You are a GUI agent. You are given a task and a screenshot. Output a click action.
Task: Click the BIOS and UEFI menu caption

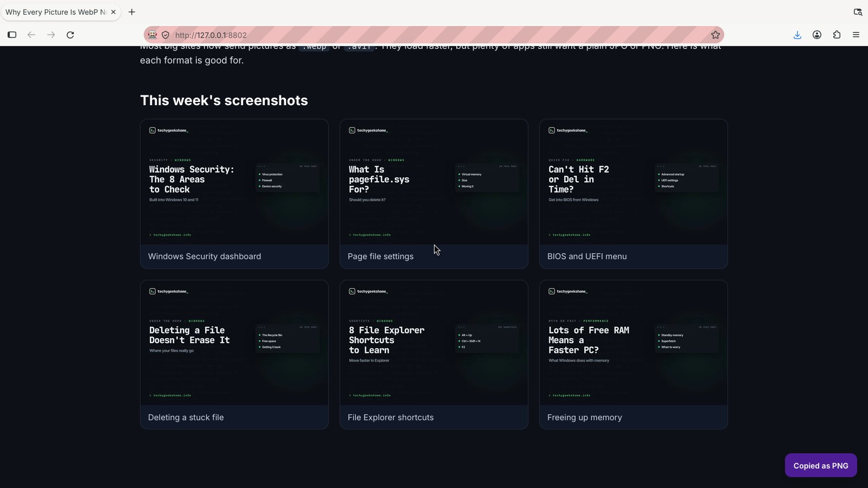(x=587, y=256)
